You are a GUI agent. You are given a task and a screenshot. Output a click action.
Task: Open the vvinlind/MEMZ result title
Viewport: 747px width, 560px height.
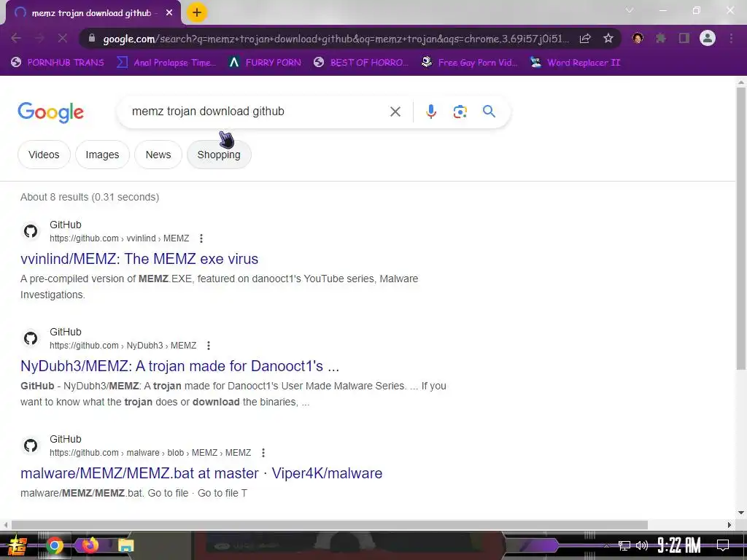(x=139, y=259)
